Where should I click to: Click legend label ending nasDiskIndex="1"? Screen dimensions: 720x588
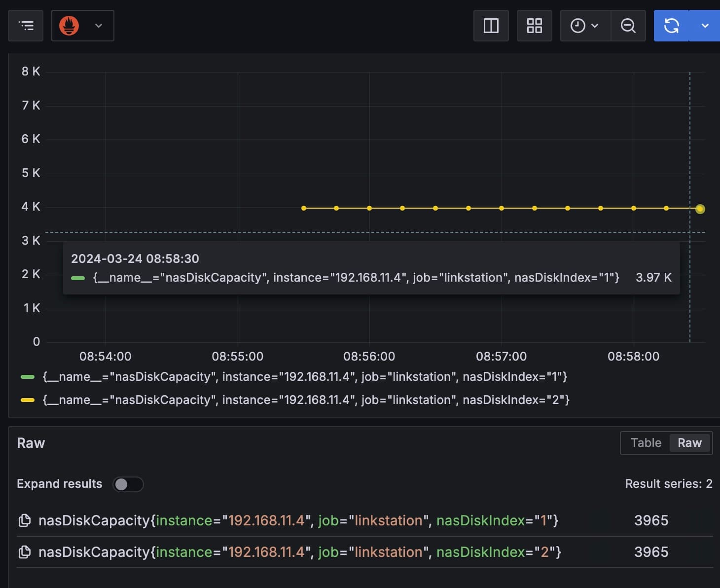305,377
